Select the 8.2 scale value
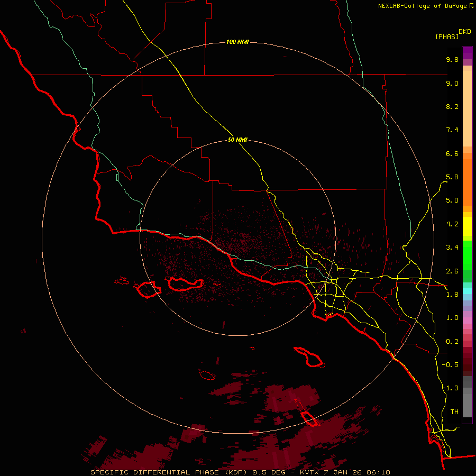Screen dimensions: 476x476 click(x=452, y=106)
